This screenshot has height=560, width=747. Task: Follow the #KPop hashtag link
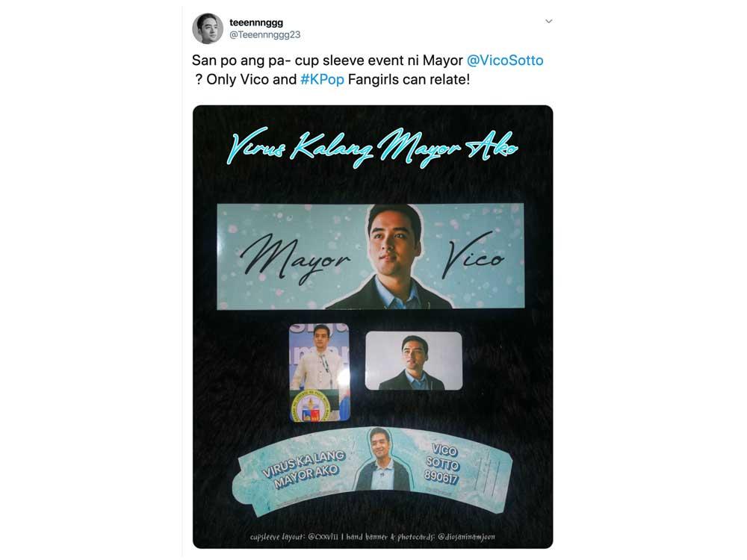322,80
